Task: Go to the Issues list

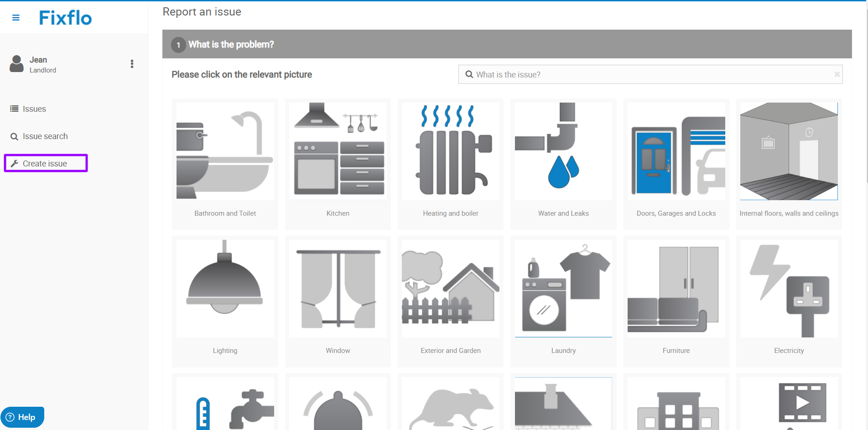Action: [x=34, y=109]
